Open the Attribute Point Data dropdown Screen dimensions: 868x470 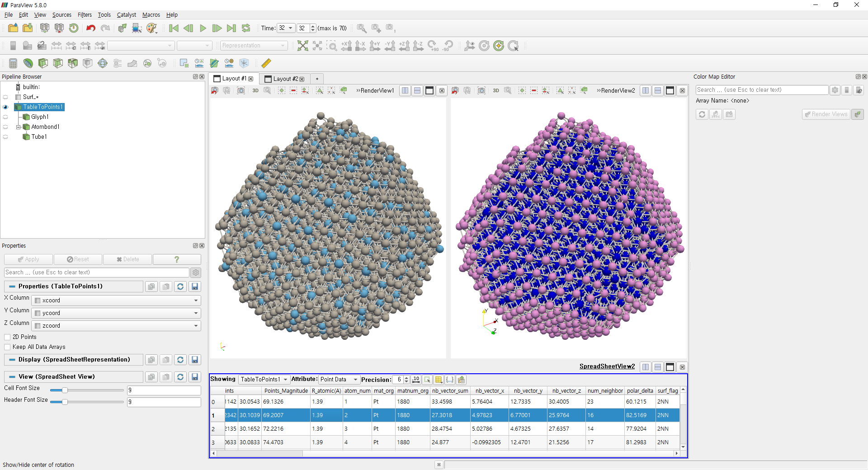pos(339,380)
